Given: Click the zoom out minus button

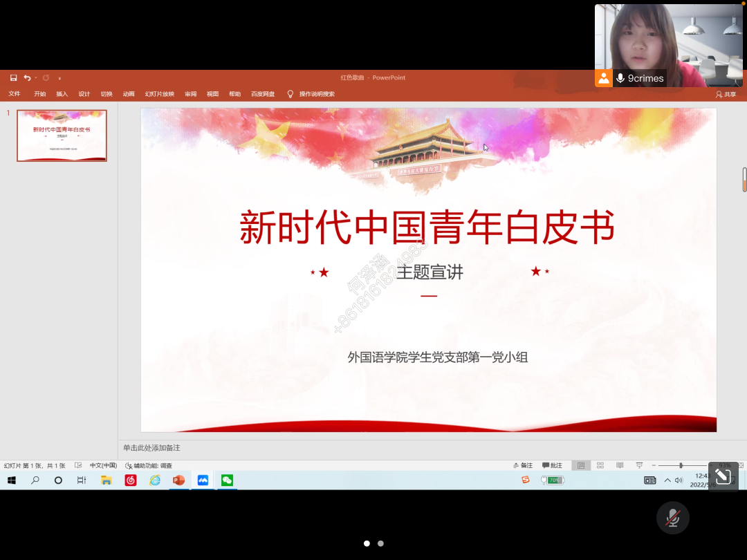Looking at the screenshot, I should click(654, 465).
